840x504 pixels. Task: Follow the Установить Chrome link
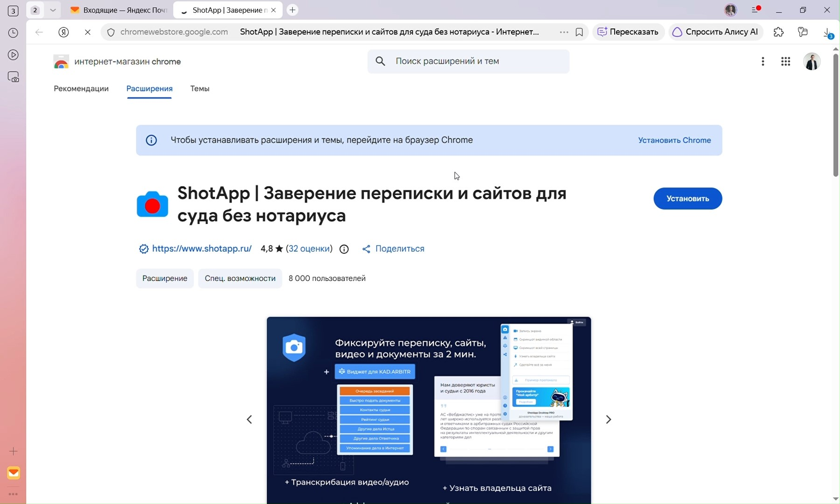click(675, 140)
